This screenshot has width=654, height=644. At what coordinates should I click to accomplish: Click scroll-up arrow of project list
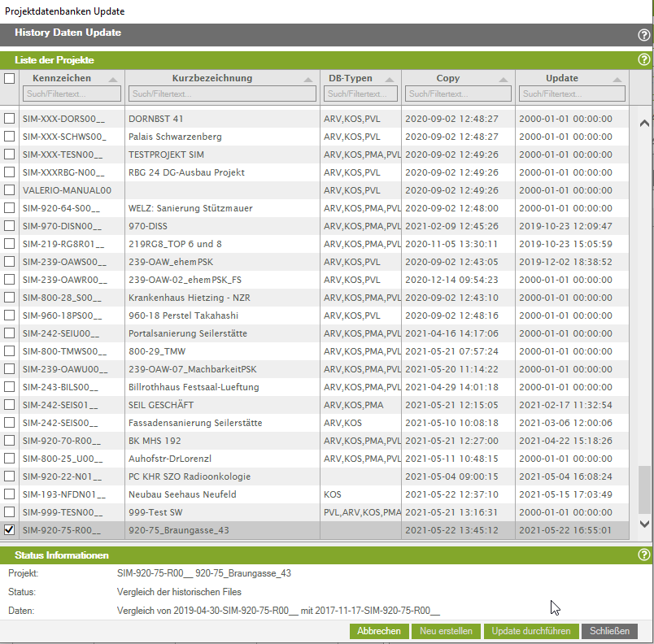(x=644, y=123)
